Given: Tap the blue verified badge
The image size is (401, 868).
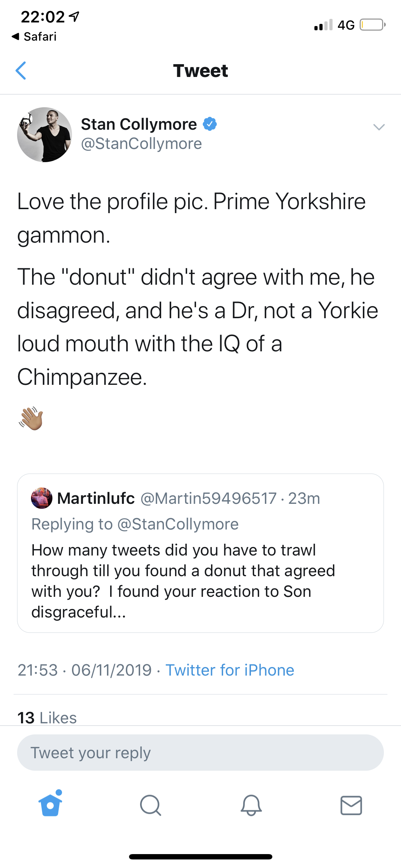Looking at the screenshot, I should point(210,124).
